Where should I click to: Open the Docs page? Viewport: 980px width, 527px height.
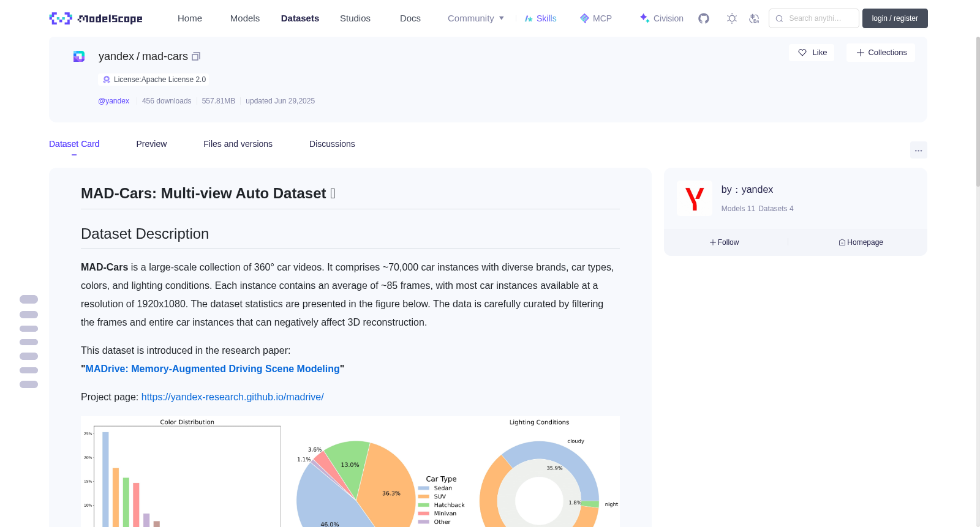(410, 18)
